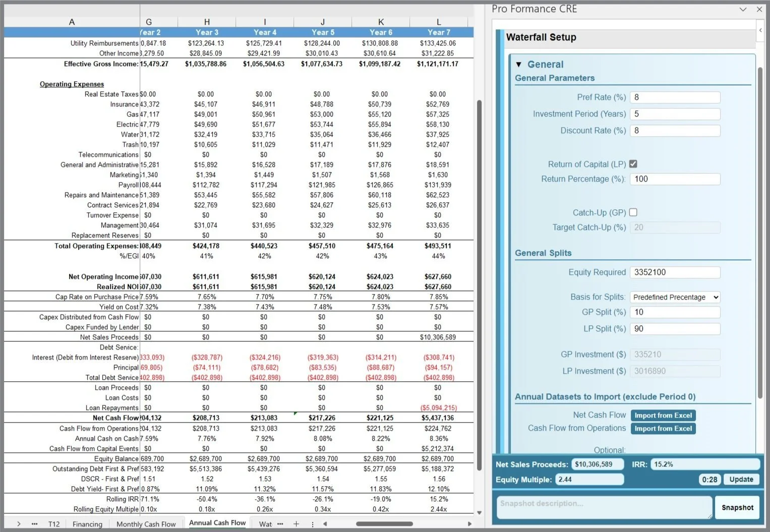Screen dimensions: 770x532
Task: Click the 0:28 countdown timer badge
Action: pyautogui.click(x=709, y=479)
